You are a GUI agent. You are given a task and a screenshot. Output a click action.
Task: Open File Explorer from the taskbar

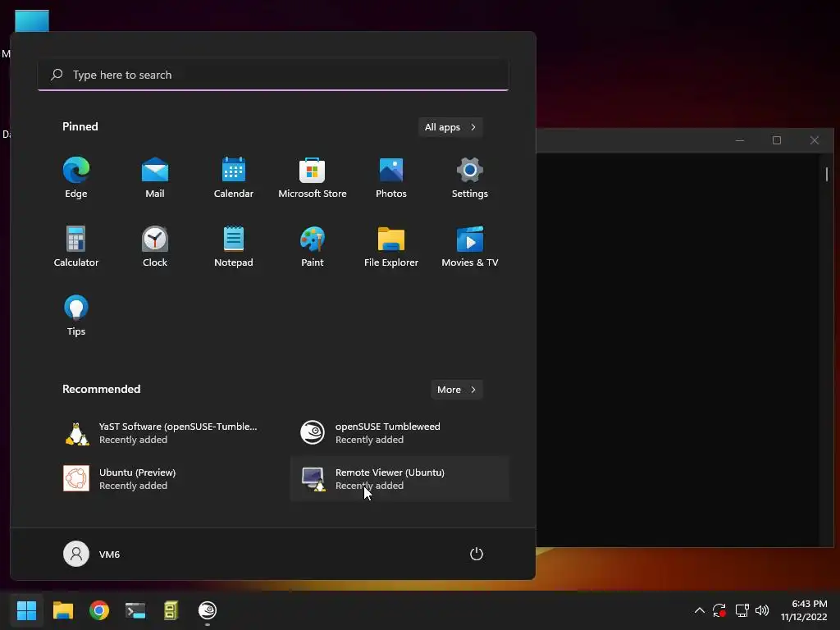coord(62,610)
